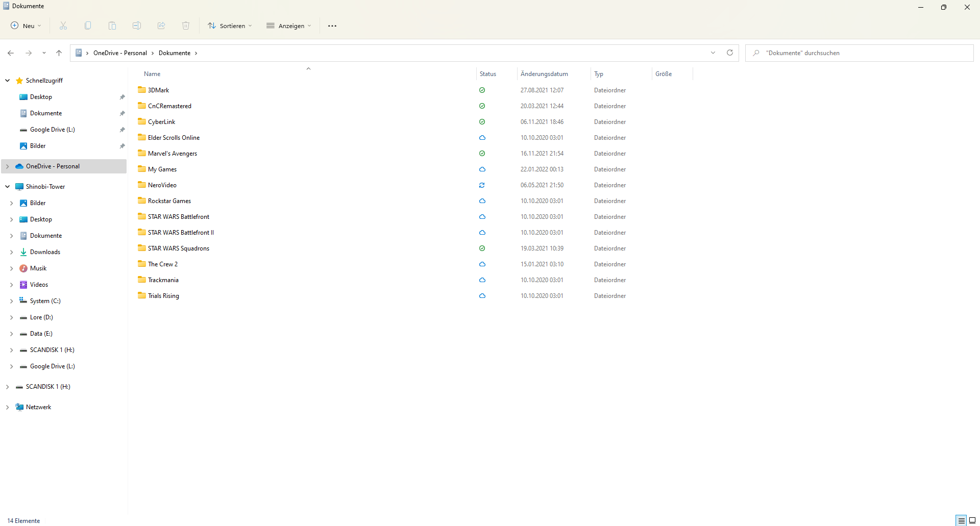Expand the Downloads tree node
This screenshot has width=980, height=526.
pos(11,252)
